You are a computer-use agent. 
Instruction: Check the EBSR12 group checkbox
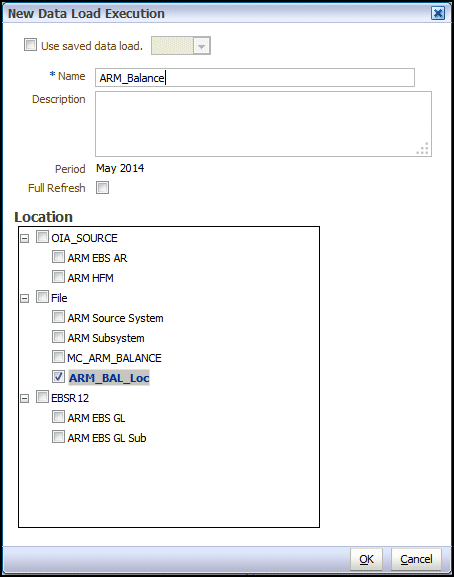pyautogui.click(x=42, y=396)
